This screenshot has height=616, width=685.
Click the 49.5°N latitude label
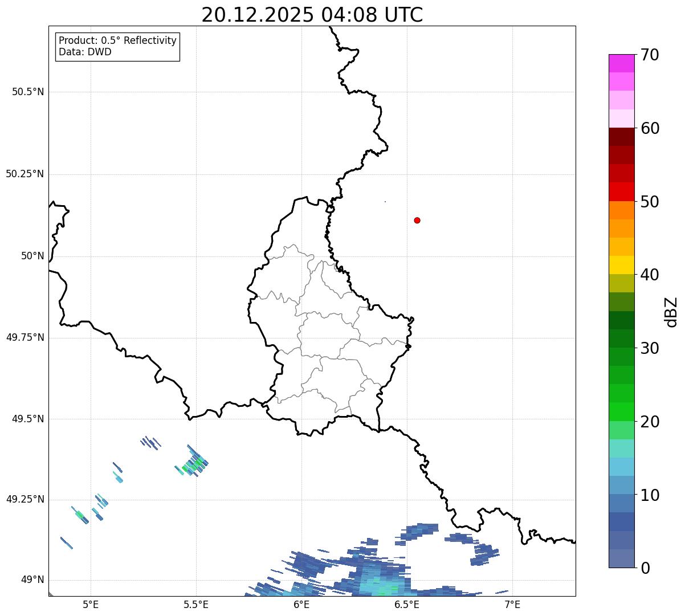pyautogui.click(x=28, y=419)
